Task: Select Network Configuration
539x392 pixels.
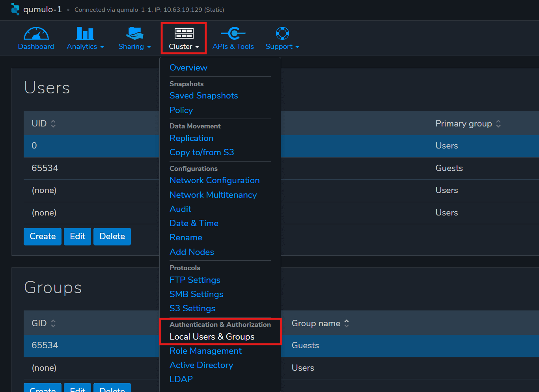Action: [215, 180]
